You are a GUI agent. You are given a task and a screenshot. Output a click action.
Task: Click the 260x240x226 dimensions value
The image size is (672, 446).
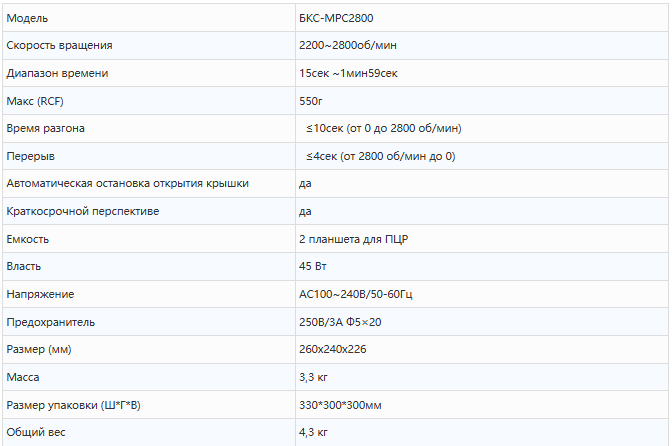[x=333, y=349]
